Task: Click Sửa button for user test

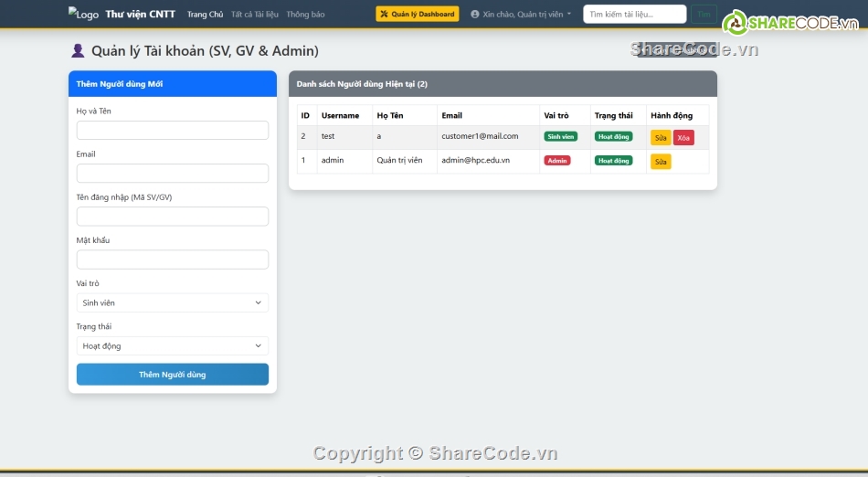Action: click(661, 138)
